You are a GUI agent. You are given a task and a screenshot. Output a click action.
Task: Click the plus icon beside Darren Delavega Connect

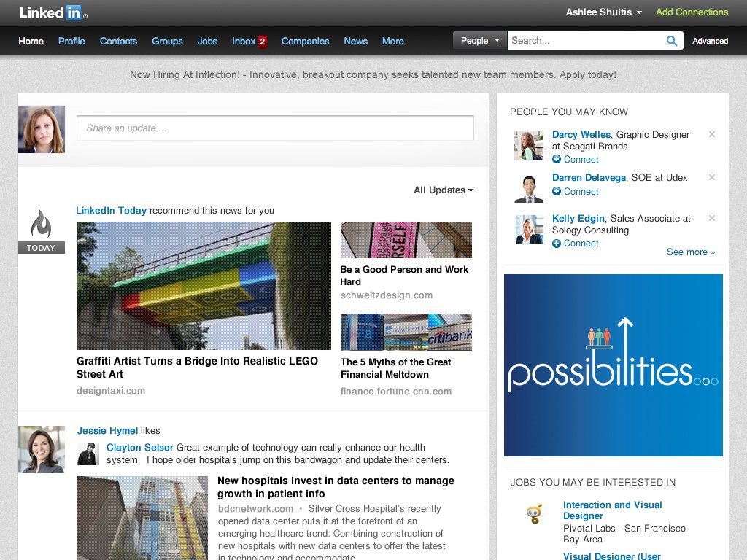tap(557, 191)
